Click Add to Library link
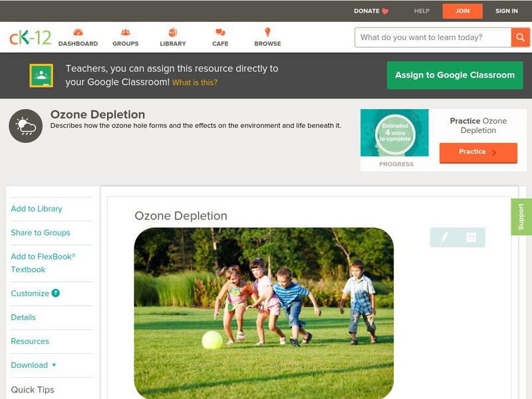 coord(37,209)
